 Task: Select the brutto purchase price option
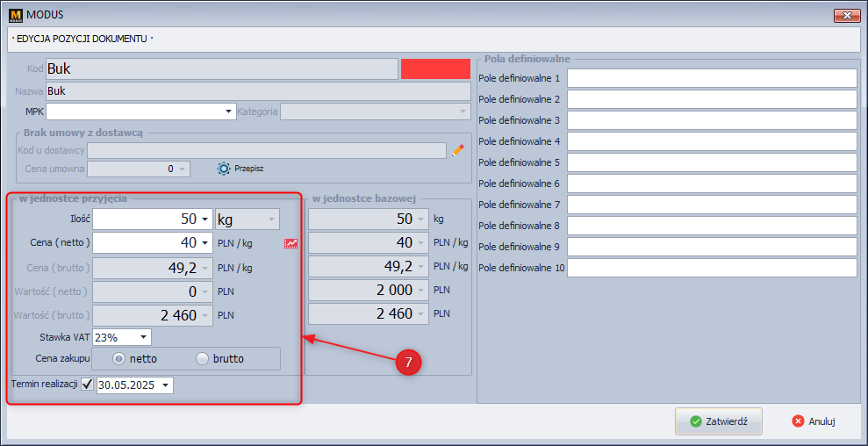[203, 358]
